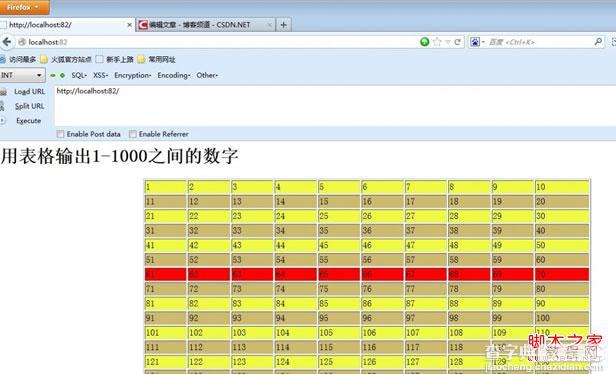
Task: Click Execute in HackBar
Action: [28, 121]
